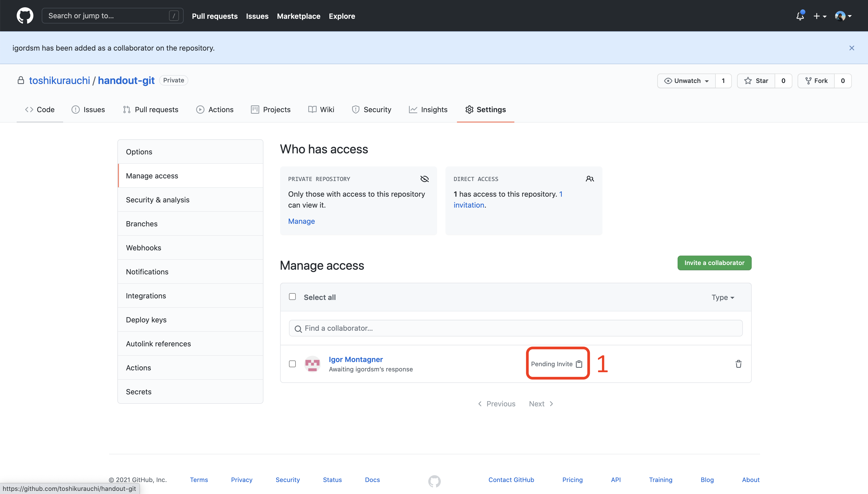
Task: Open the Code tab
Action: click(x=40, y=110)
